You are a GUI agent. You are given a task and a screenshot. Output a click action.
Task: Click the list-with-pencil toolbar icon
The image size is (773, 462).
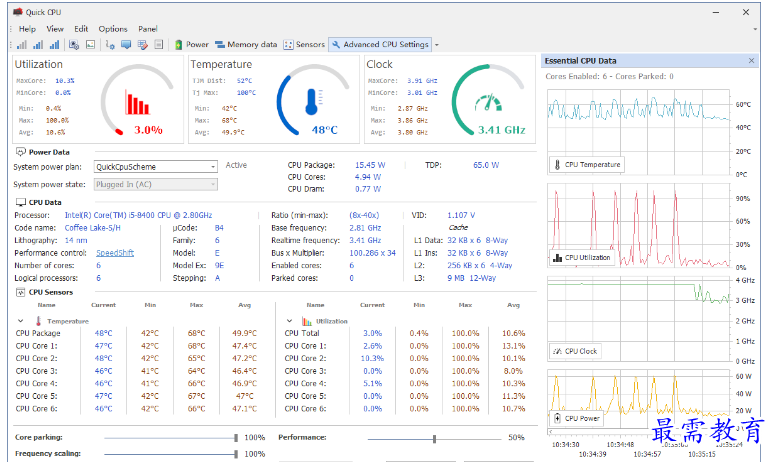pyautogui.click(x=142, y=45)
